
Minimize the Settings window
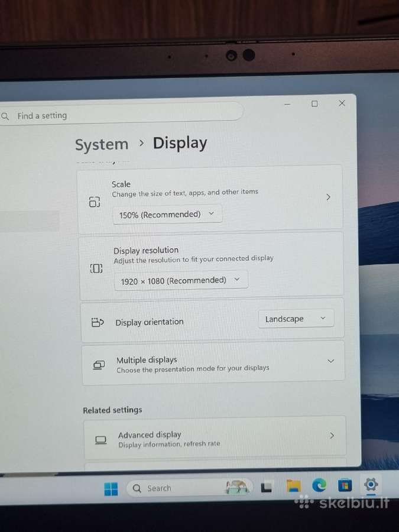(x=287, y=105)
